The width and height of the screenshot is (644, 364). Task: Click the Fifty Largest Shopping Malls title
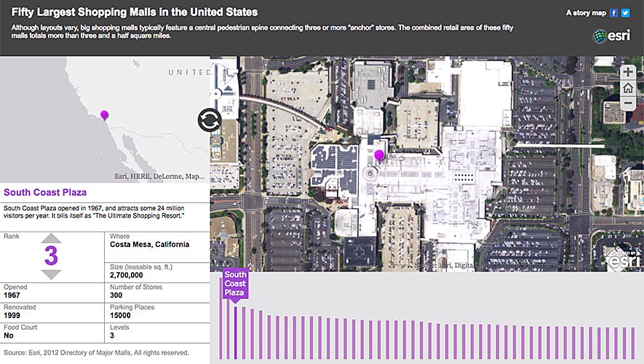pos(135,12)
